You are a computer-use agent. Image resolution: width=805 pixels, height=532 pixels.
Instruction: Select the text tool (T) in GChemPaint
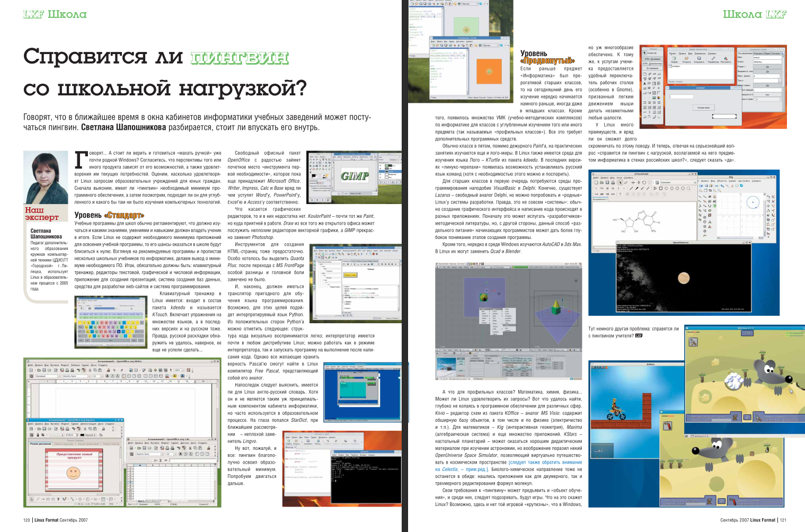[x=620, y=194]
